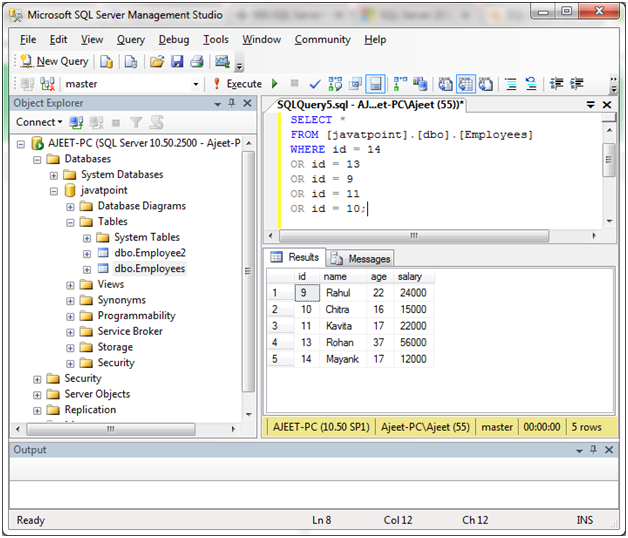
Task: Click the Database Engine Query icon
Action: pyautogui.click(x=106, y=62)
